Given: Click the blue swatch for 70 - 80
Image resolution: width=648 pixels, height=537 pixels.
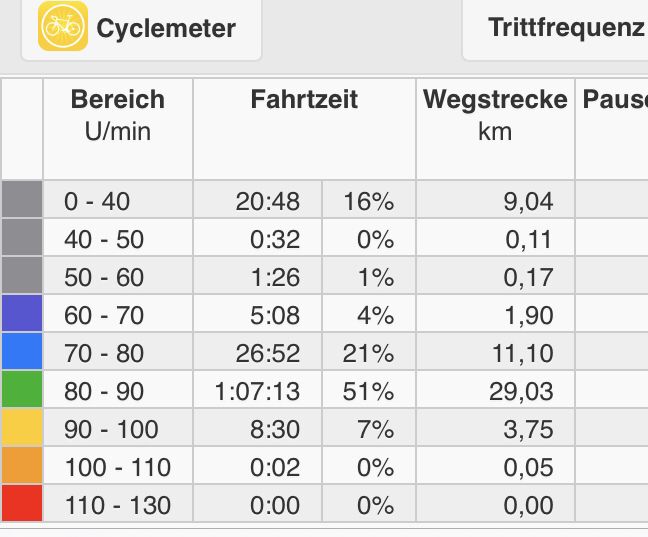Looking at the screenshot, I should pos(22,351).
